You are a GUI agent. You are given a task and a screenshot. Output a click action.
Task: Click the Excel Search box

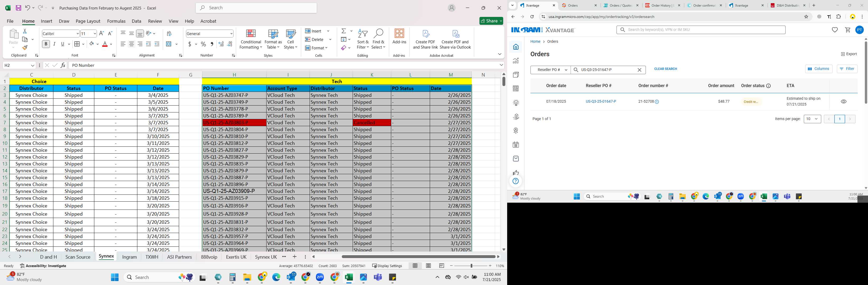pos(256,8)
